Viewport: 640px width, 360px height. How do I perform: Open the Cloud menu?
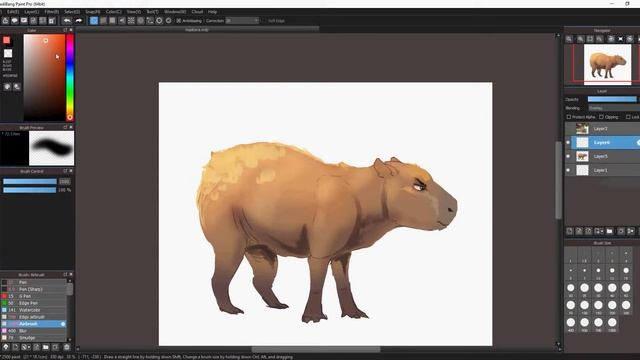197,12
